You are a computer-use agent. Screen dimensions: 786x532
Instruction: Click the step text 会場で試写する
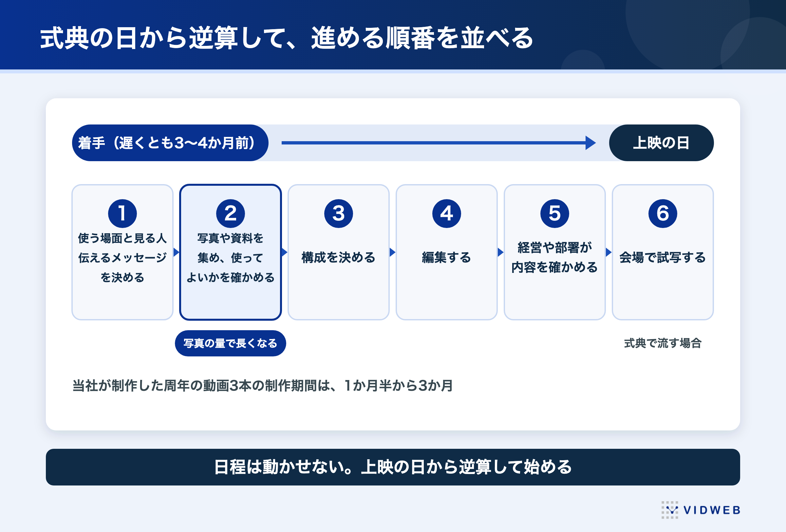coord(663,257)
